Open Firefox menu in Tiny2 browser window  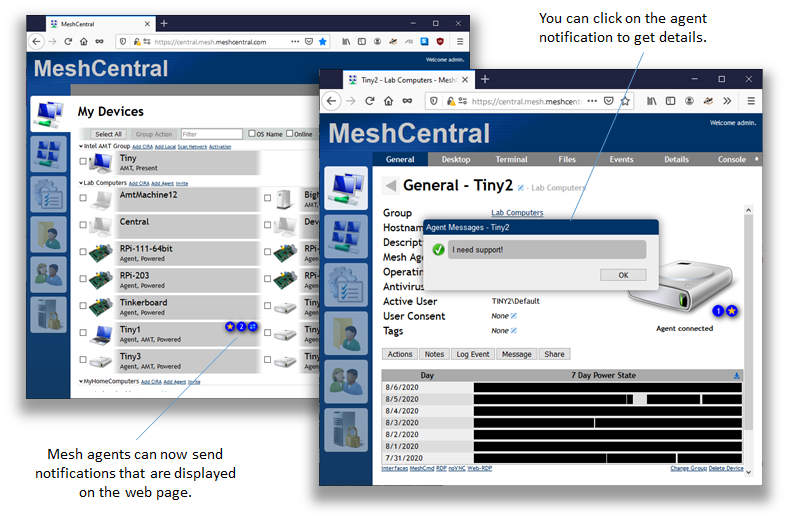tap(751, 101)
